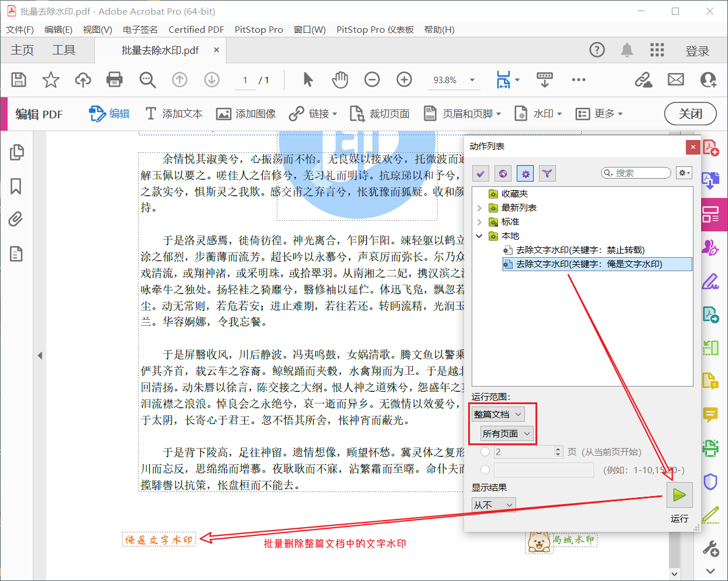The height and width of the screenshot is (581, 728).
Task: Open the apps grid icon
Action: [657, 50]
